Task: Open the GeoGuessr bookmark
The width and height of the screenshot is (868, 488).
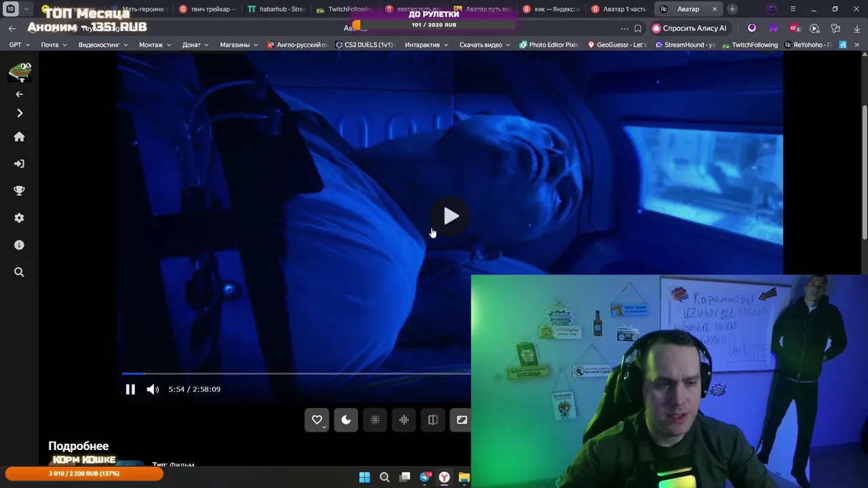Action: click(617, 45)
